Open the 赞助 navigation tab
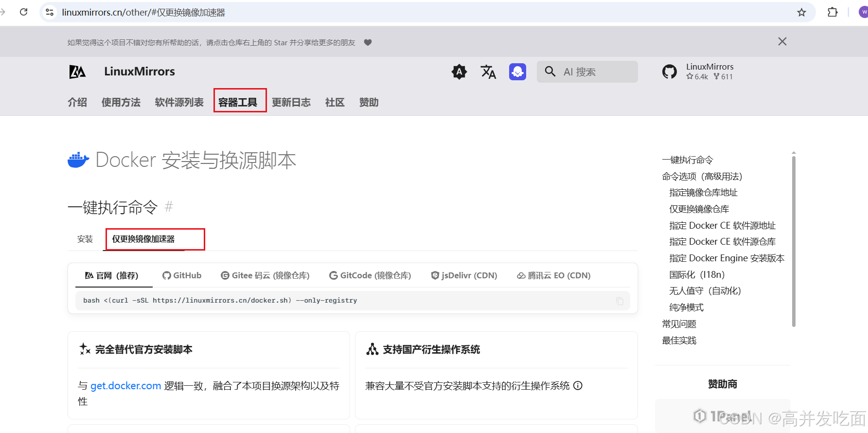 pos(369,102)
